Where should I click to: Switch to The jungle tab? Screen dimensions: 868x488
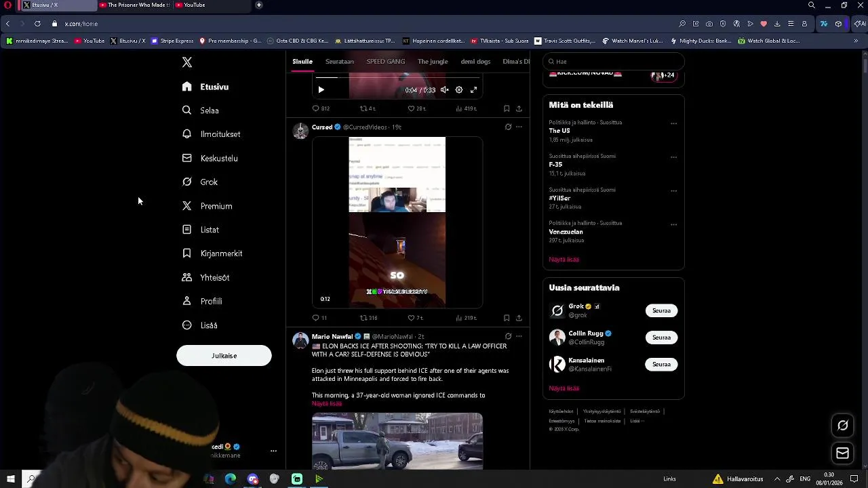point(433,61)
